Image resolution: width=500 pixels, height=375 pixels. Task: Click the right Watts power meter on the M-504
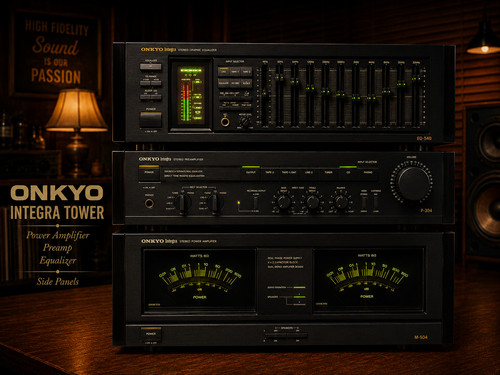pyautogui.click(x=369, y=280)
